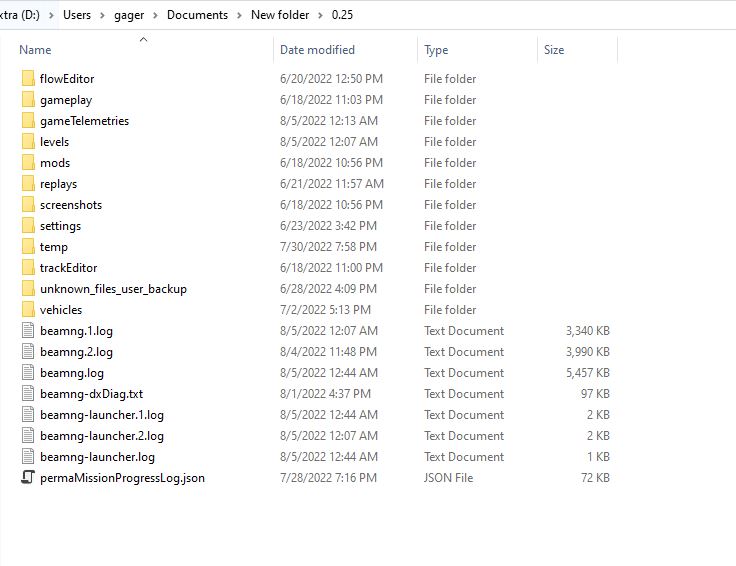This screenshot has height=566, width=736.
Task: Select the beamng-launcher.1.log file name
Action: pos(102,415)
